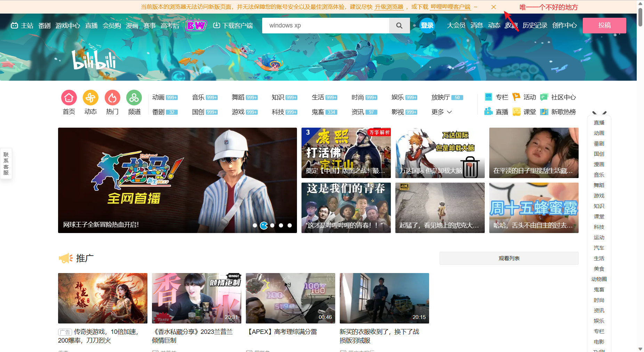Click 联系客服 side tab
The width and height of the screenshot is (644, 352).
pyautogui.click(x=6, y=163)
